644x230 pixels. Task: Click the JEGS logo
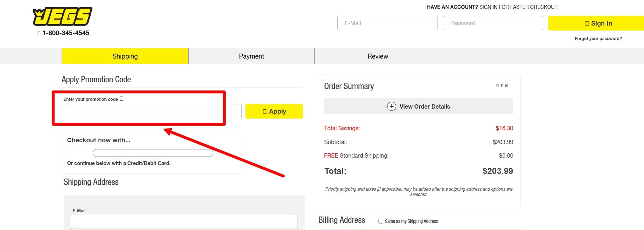click(x=62, y=17)
